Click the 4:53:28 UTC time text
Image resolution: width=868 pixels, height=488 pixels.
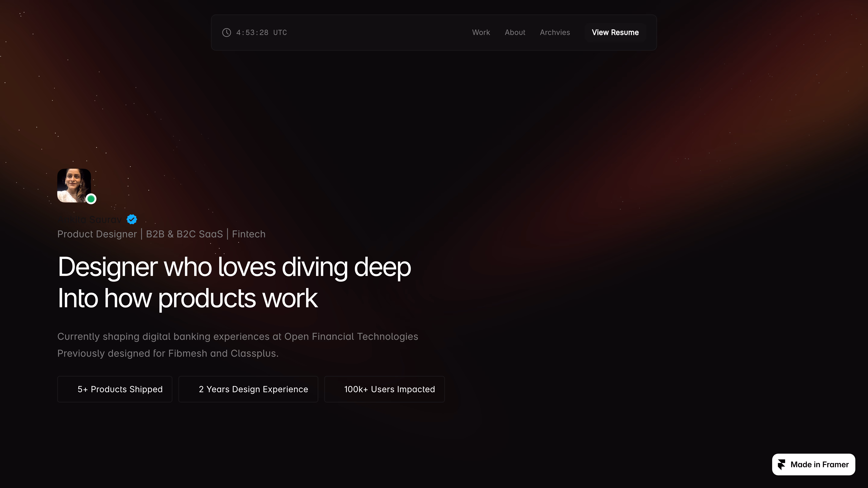[261, 32]
